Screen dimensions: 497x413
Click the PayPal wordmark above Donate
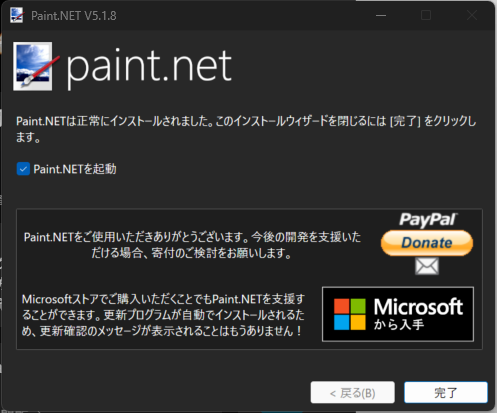(x=428, y=220)
